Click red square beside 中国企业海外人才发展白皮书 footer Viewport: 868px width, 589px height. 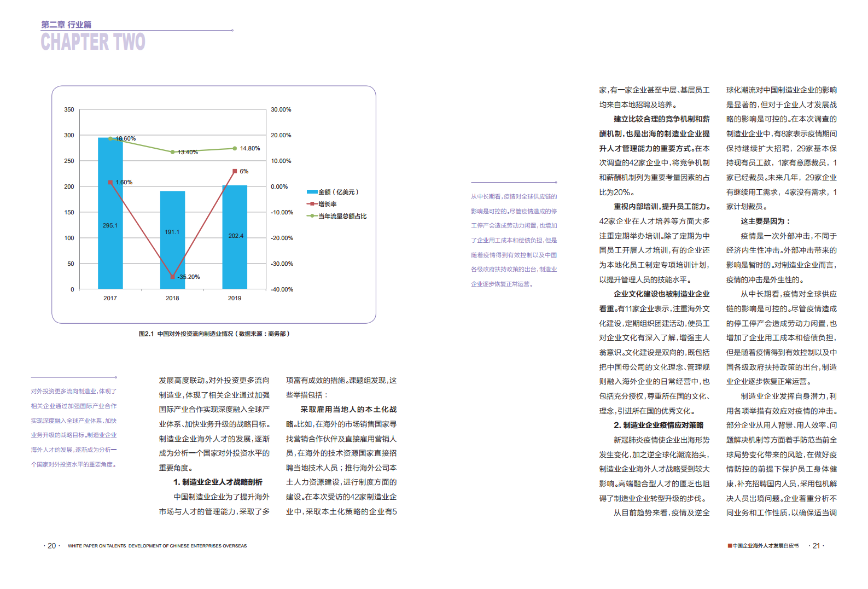730,546
